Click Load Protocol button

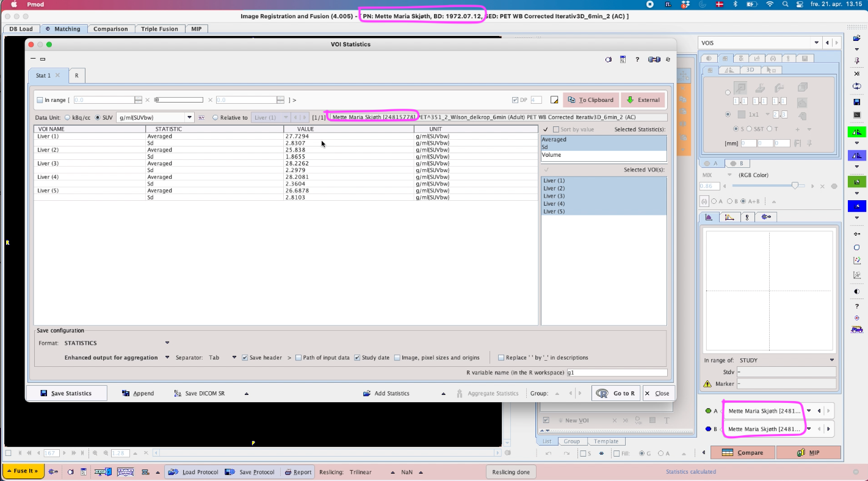click(193, 472)
